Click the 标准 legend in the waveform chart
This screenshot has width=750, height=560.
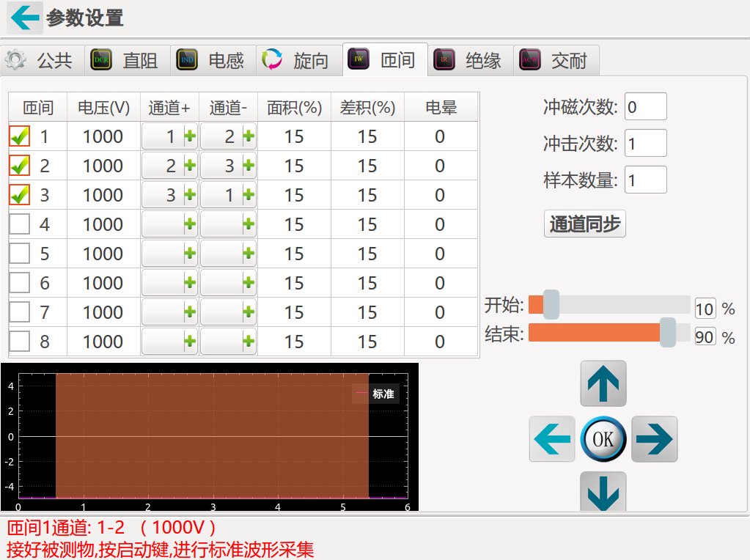point(375,394)
